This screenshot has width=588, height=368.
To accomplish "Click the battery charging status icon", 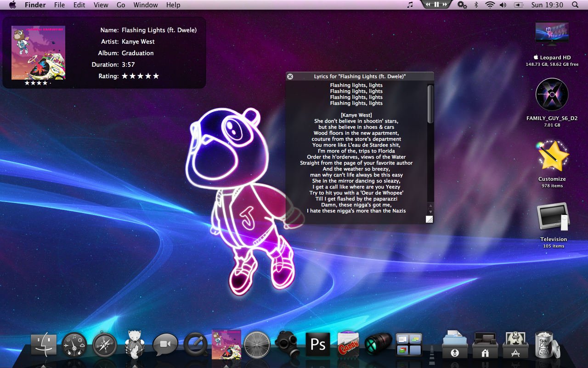I will pos(519,5).
